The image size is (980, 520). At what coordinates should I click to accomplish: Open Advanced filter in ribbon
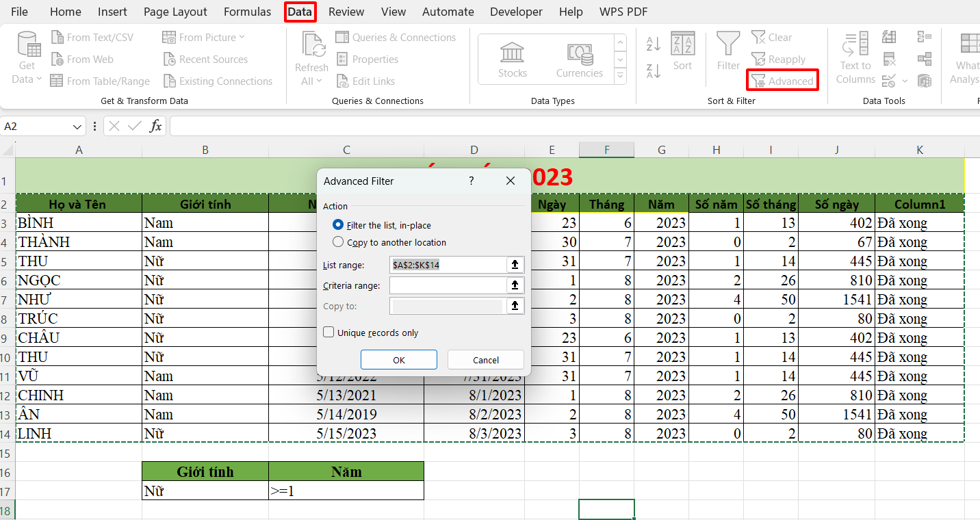point(782,81)
